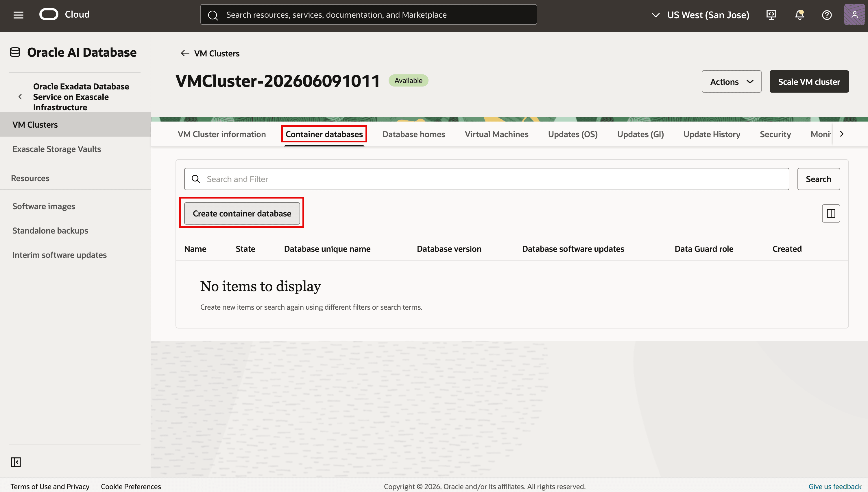This screenshot has height=492, width=868.
Task: Click the Search button
Action: tap(818, 179)
